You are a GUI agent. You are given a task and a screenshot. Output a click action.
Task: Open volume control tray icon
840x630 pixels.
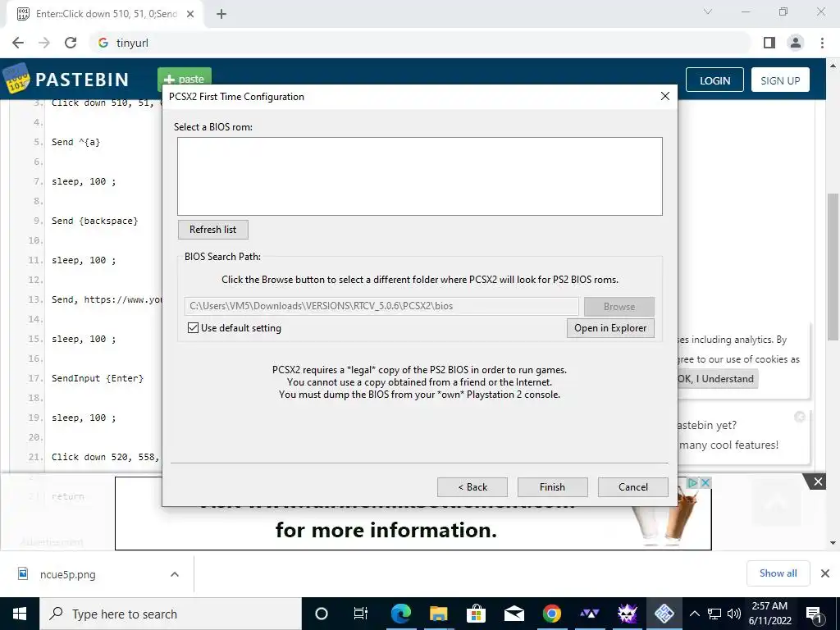point(734,614)
